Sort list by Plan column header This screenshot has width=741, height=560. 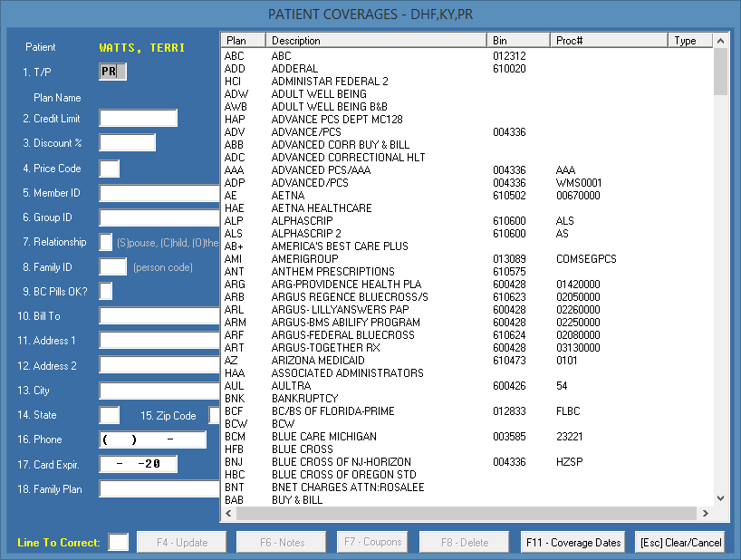click(x=244, y=41)
